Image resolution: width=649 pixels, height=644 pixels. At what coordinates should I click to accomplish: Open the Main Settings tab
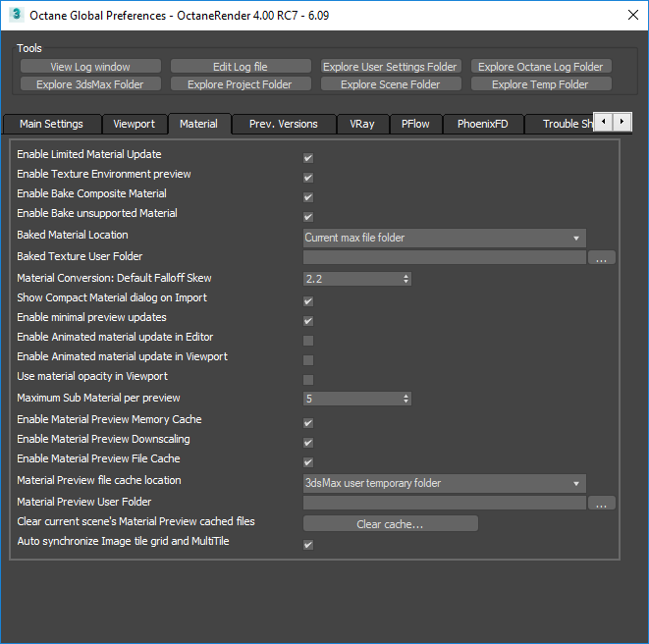coord(52,125)
